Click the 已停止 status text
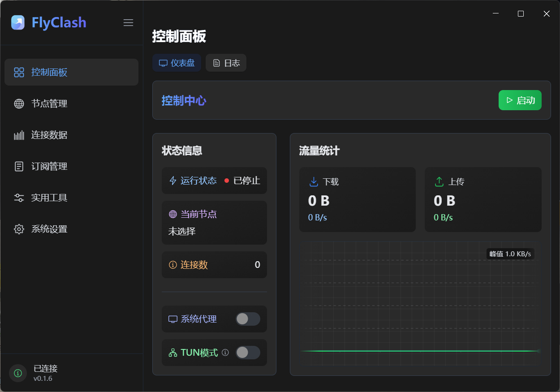The width and height of the screenshot is (560, 392). [x=247, y=181]
